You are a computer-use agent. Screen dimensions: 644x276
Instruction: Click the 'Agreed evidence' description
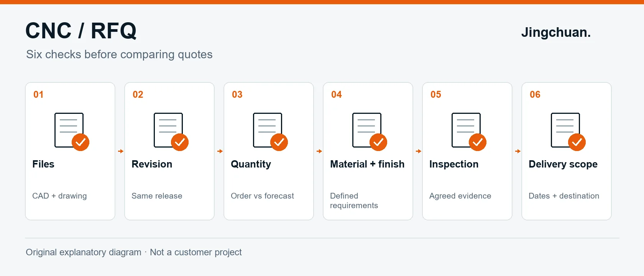click(460, 196)
